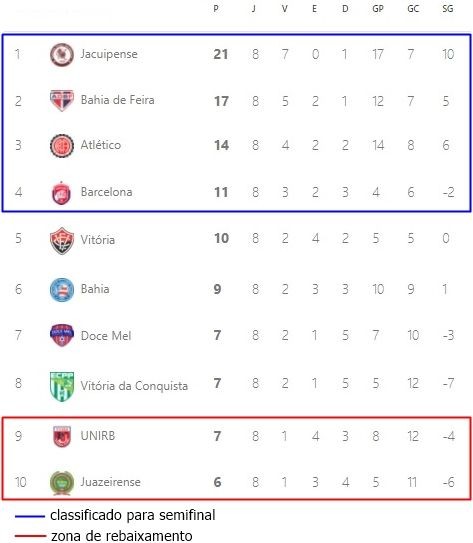The image size is (473, 543).
Task: Click the Doce Mel team crest
Action: point(62,335)
